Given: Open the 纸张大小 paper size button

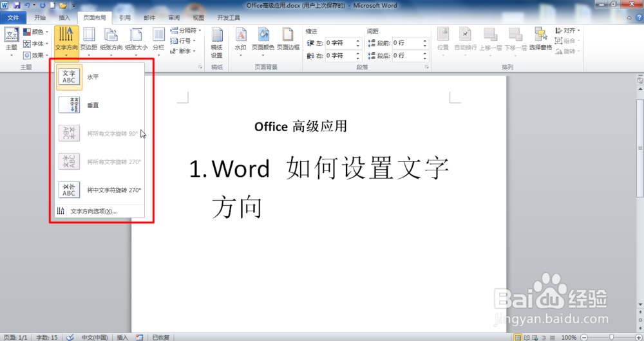Looking at the screenshot, I should (x=136, y=42).
